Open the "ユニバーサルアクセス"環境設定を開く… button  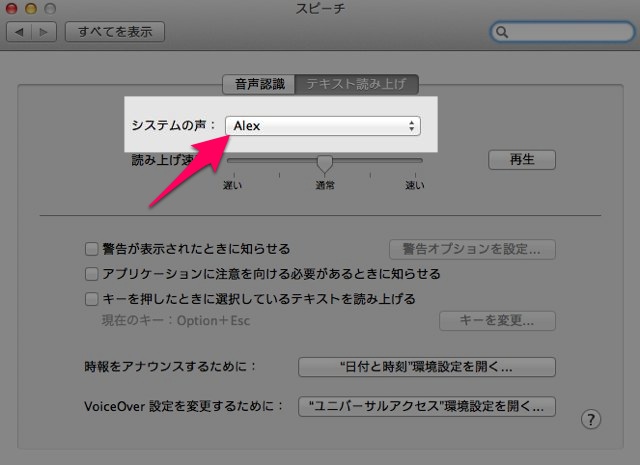click(427, 406)
